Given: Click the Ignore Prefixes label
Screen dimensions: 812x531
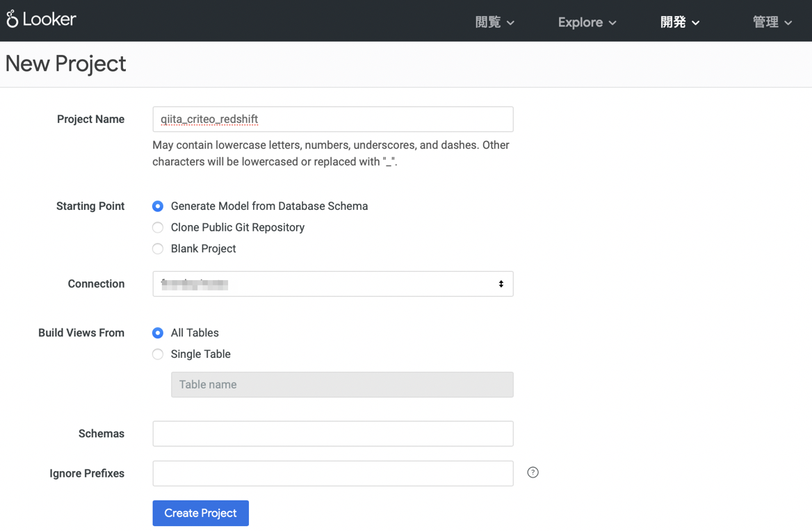Looking at the screenshot, I should (87, 473).
